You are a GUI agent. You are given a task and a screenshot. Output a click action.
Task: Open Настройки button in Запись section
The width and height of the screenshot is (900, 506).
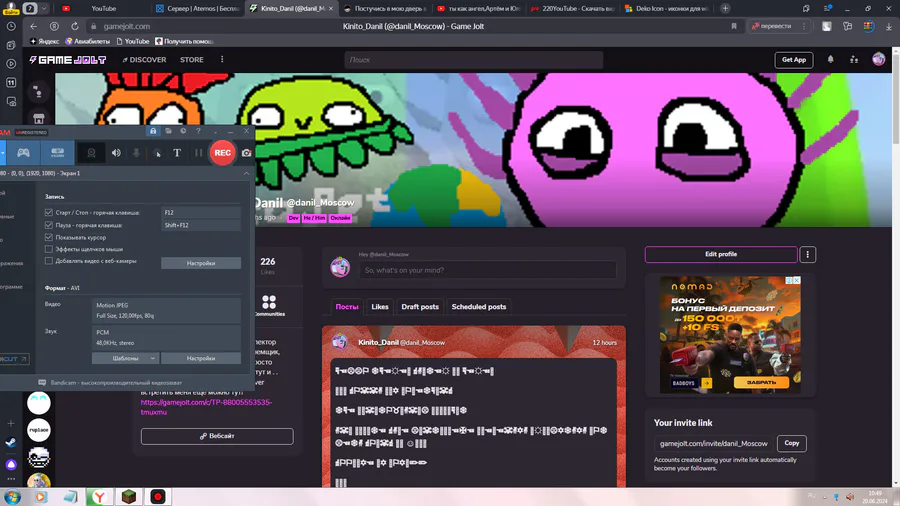coord(201,263)
